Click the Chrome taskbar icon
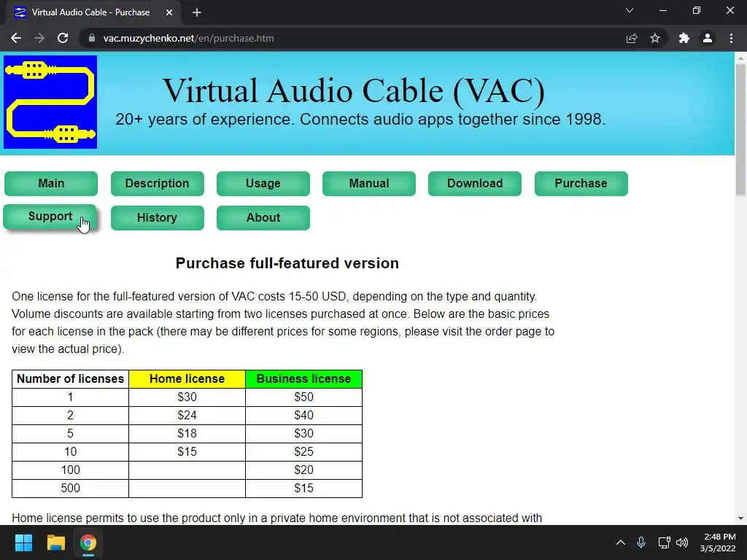The image size is (747, 560). point(88,542)
